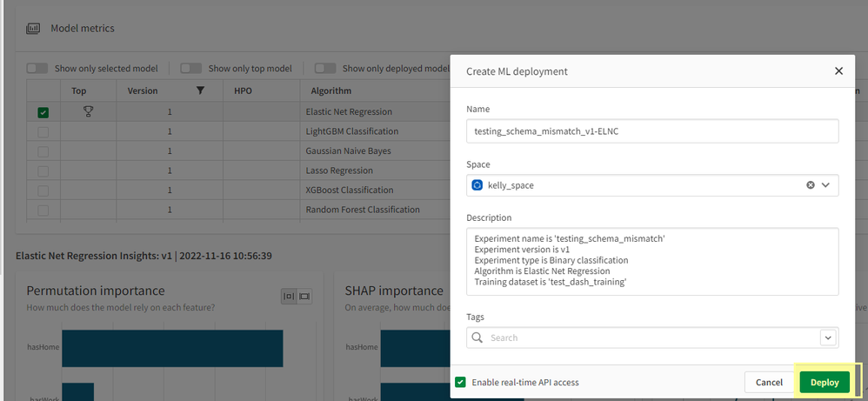Check the LightGBM Classification row checkbox
Viewport: 868px width, 401px height.
pyautogui.click(x=43, y=132)
